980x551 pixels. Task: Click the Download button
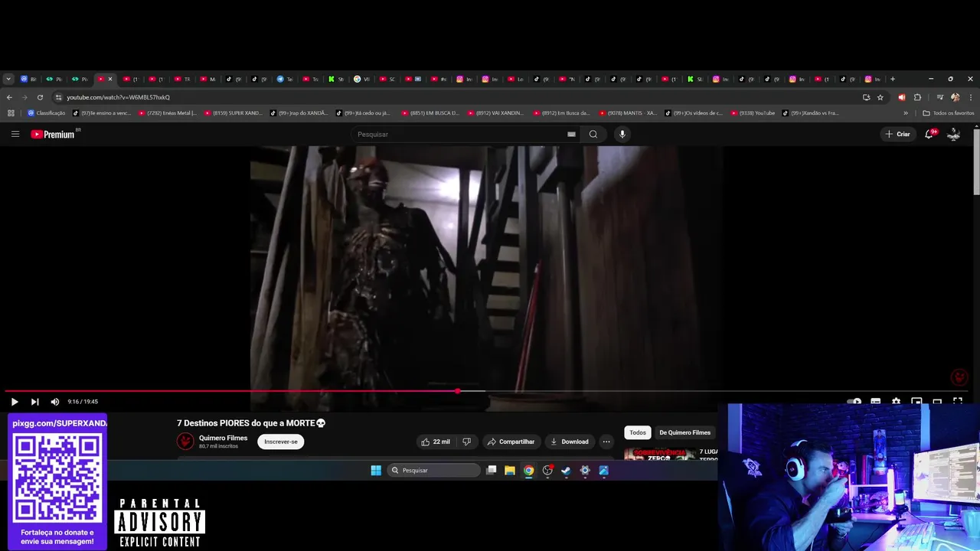[x=569, y=442]
